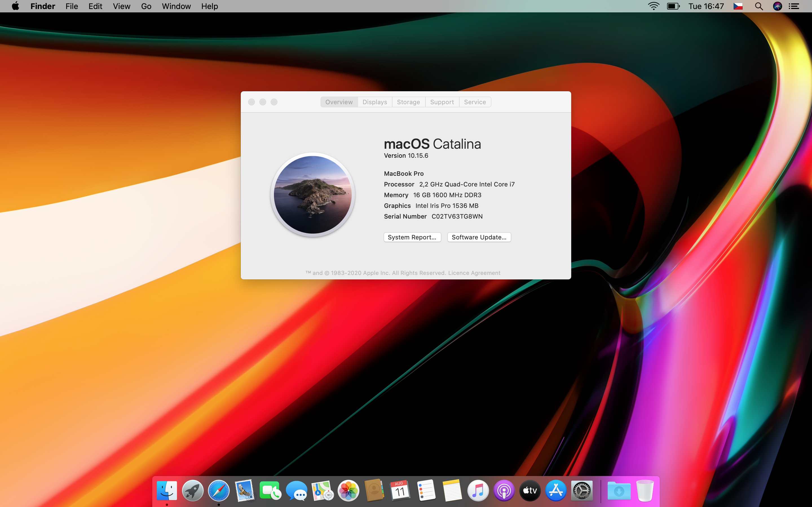The image size is (812, 507).
Task: Open the App Store dock icon
Action: point(556,491)
